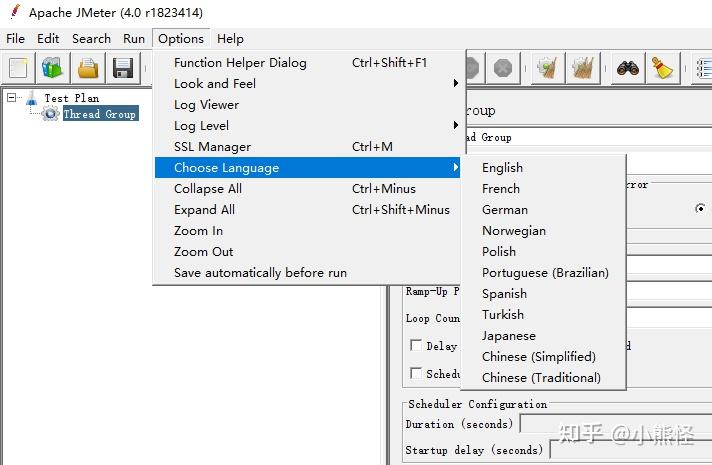
Task: Click the New test plan toolbar icon
Action: (18, 68)
